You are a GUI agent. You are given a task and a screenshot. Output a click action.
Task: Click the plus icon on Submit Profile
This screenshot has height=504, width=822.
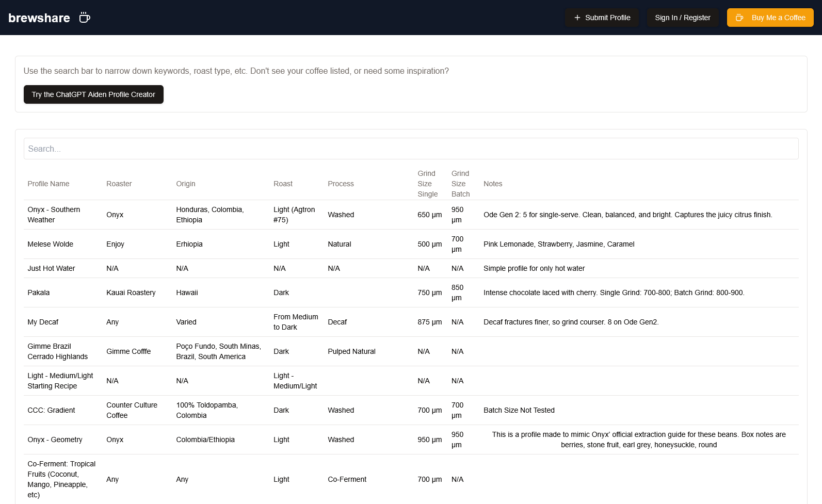[577, 18]
